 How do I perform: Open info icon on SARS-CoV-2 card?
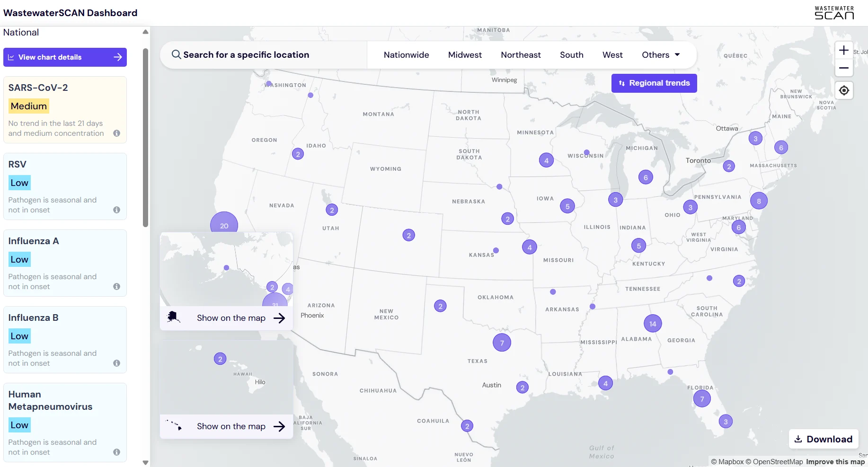tap(116, 133)
